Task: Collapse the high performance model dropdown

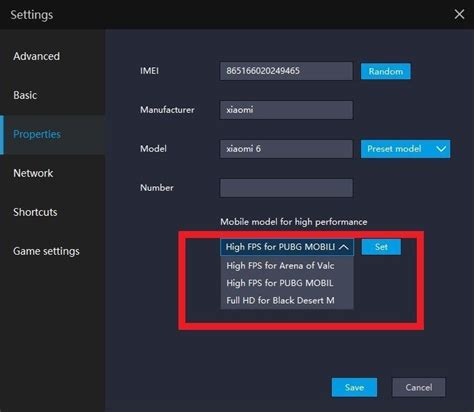Action: point(287,247)
